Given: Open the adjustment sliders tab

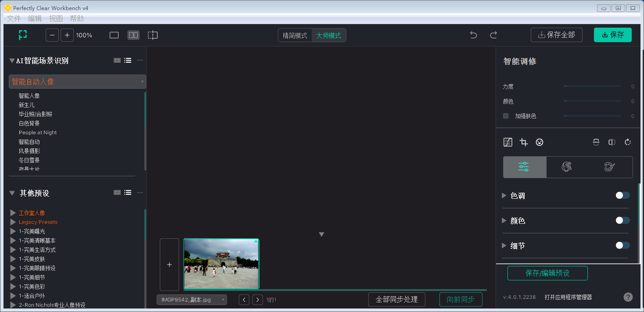Looking at the screenshot, I should (525, 167).
